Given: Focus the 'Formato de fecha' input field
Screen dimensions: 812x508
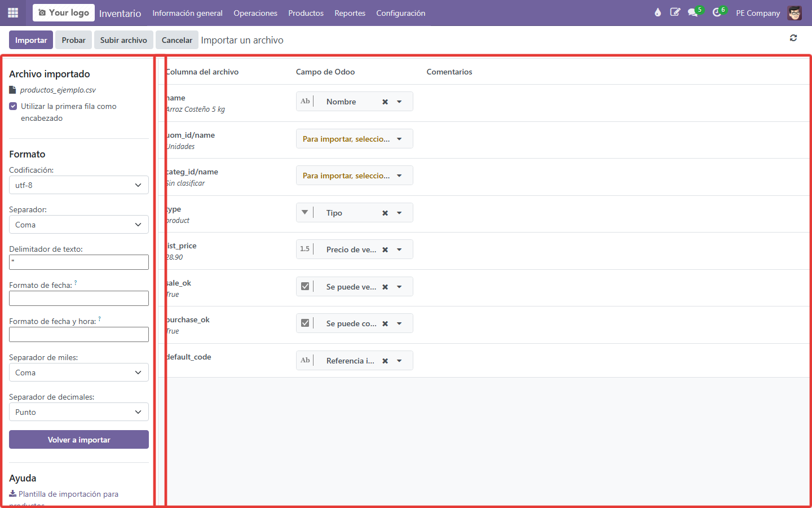Looking at the screenshot, I should coord(79,298).
